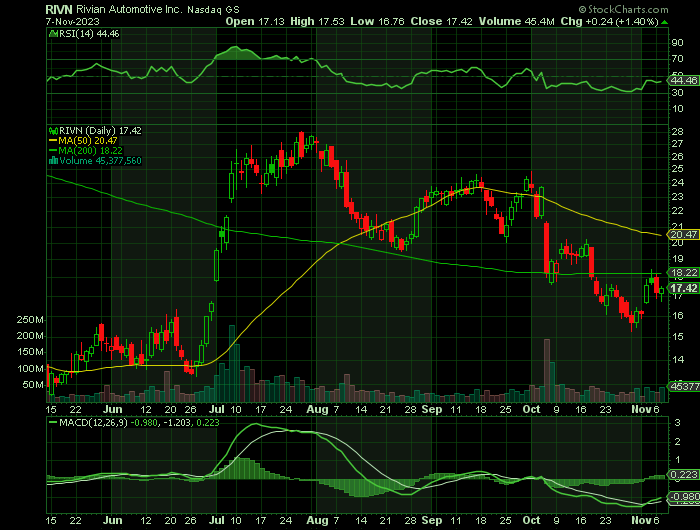Click the Volume 45.4M header value
The image size is (700, 530).
(517, 21)
